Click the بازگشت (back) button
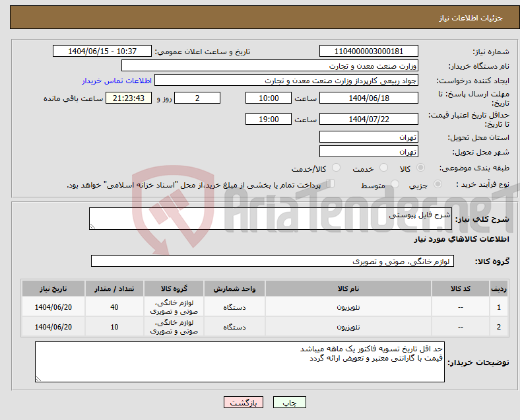 coord(244,402)
